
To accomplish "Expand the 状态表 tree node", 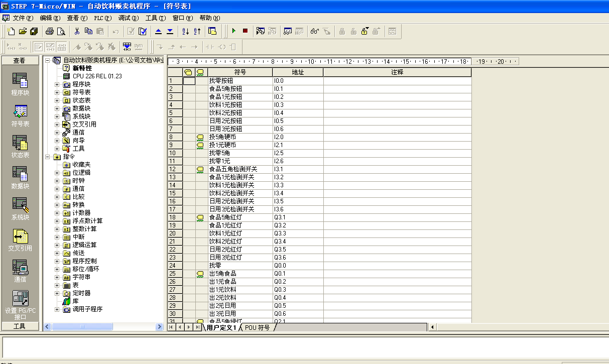I will pyautogui.click(x=57, y=100).
